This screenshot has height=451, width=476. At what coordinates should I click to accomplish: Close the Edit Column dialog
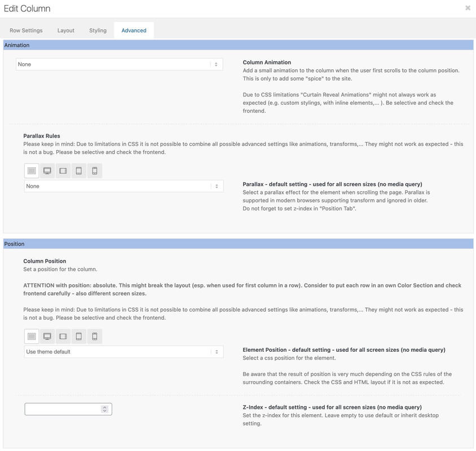[468, 8]
